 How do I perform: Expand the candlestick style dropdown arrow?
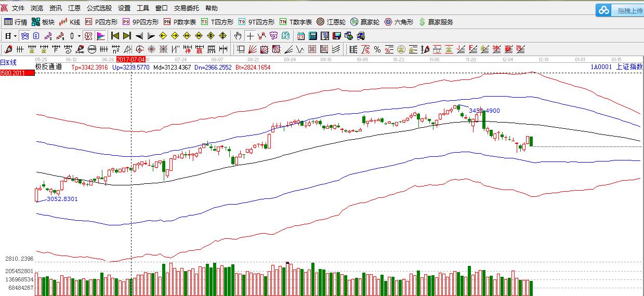click(x=79, y=36)
